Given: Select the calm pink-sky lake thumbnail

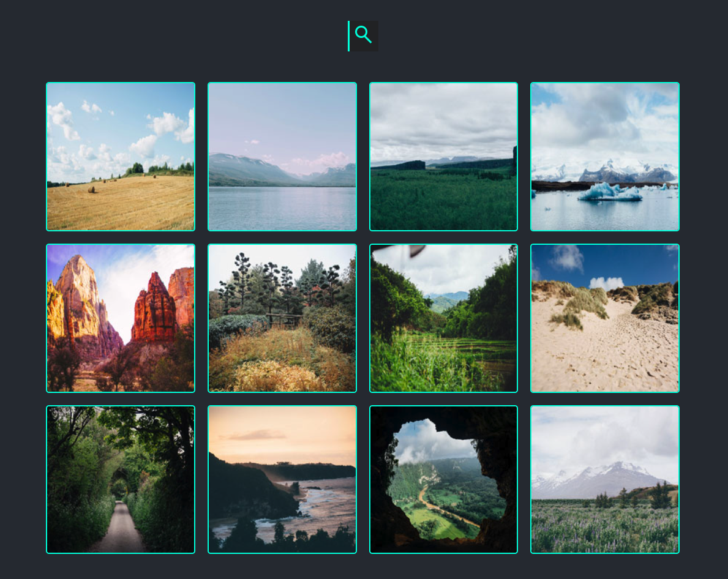Looking at the screenshot, I should tap(282, 156).
